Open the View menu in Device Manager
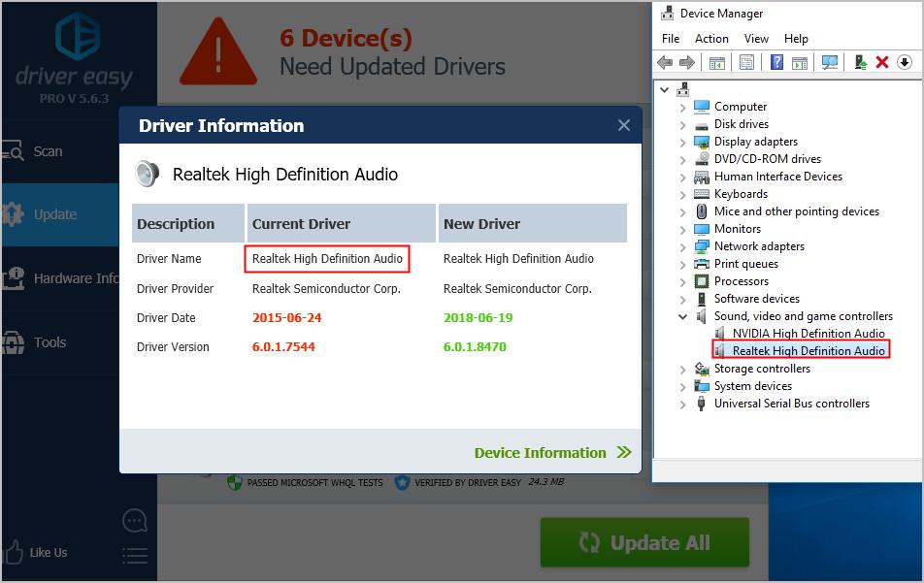The image size is (924, 583). [756, 38]
